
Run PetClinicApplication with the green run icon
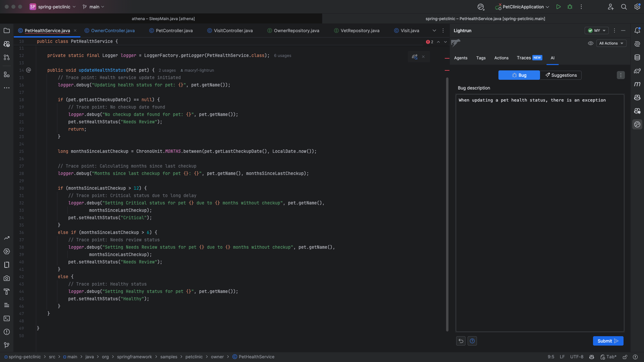coord(558,7)
